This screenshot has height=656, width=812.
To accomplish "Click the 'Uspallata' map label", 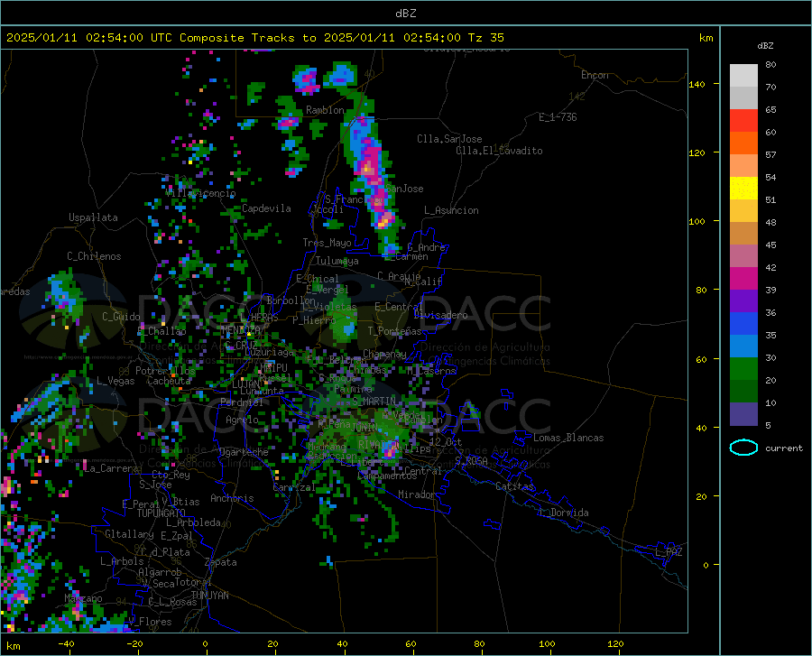I will (93, 217).
